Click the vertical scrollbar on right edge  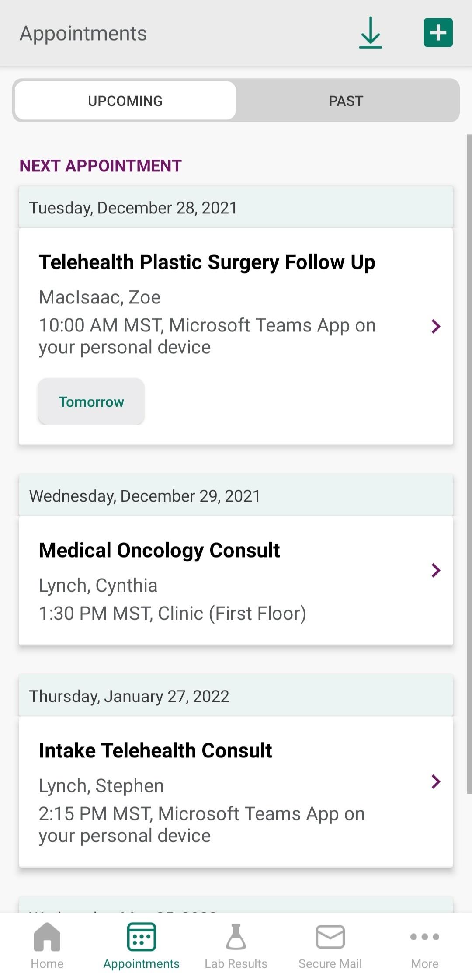469,464
